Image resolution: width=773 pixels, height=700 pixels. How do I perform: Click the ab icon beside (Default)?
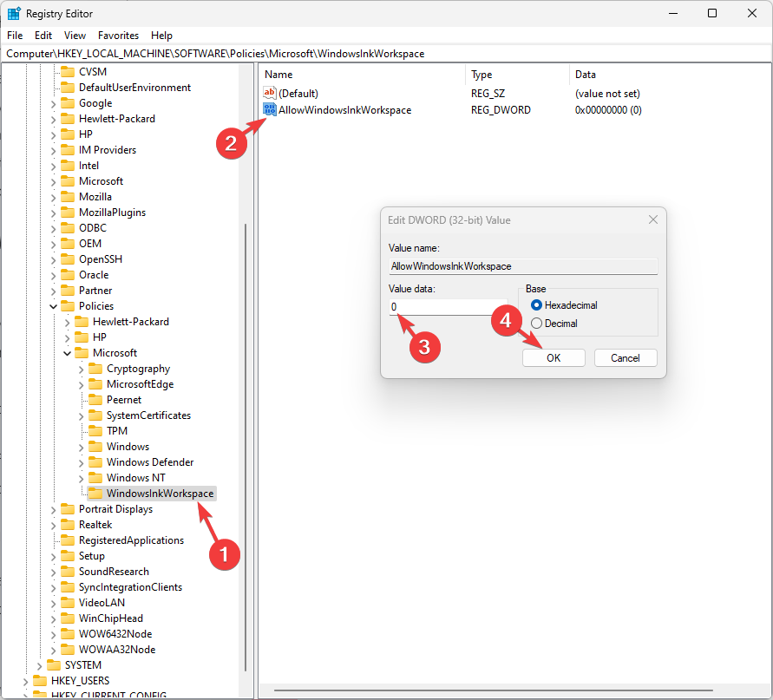(x=268, y=93)
